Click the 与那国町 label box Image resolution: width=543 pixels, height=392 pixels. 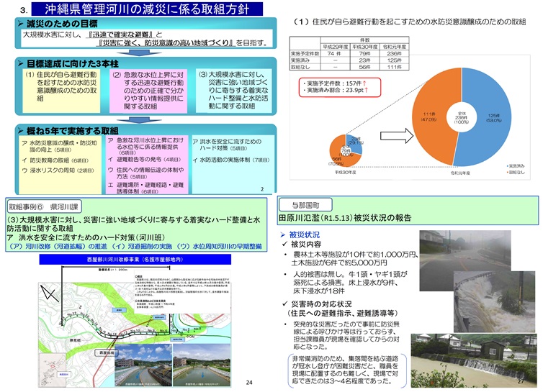click(305, 205)
